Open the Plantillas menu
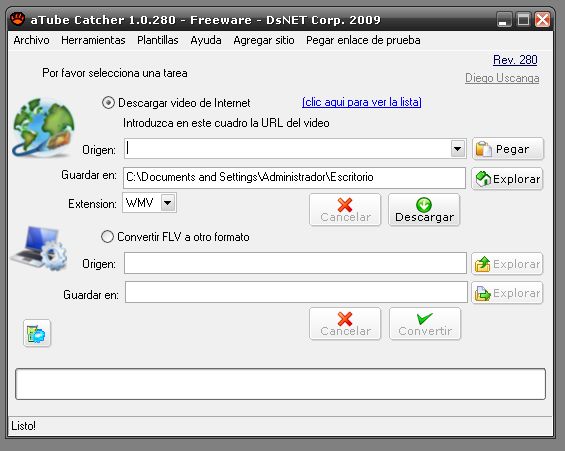This screenshot has width=565, height=451. (x=158, y=40)
